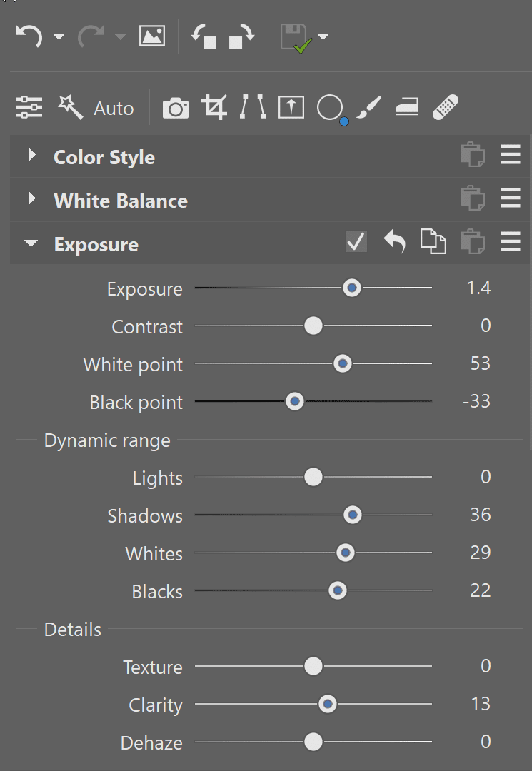The height and width of the screenshot is (771, 532).
Task: Rotate the image right
Action: (241, 36)
